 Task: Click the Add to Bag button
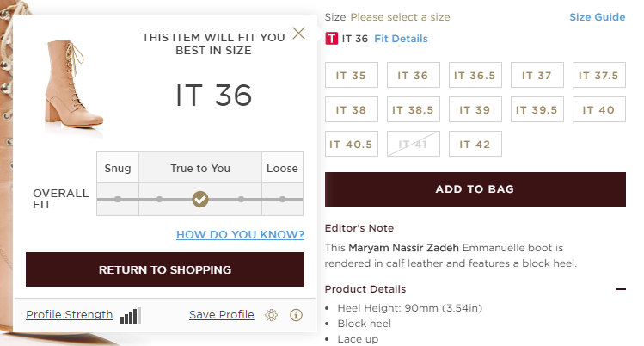(475, 189)
